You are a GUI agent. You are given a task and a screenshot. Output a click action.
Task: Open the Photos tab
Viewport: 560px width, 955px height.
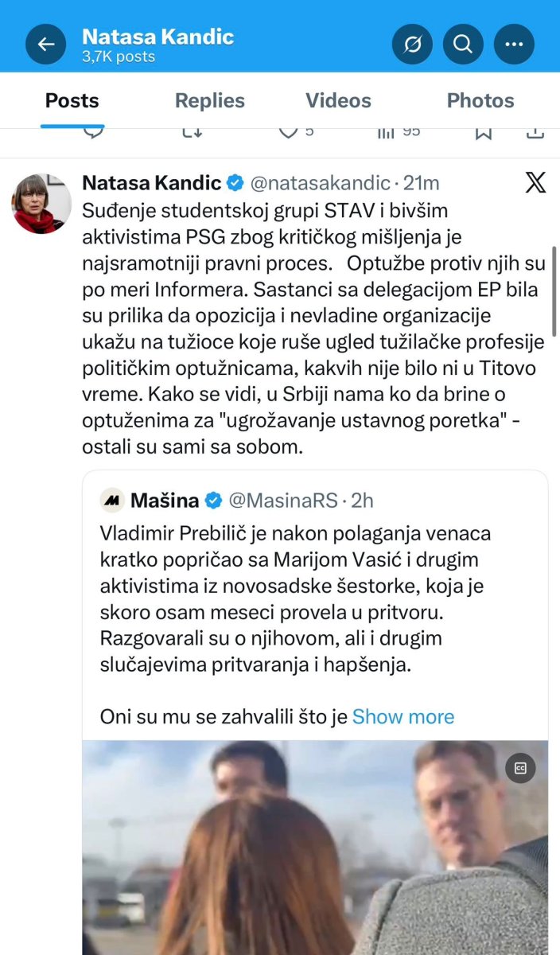pyautogui.click(x=480, y=101)
